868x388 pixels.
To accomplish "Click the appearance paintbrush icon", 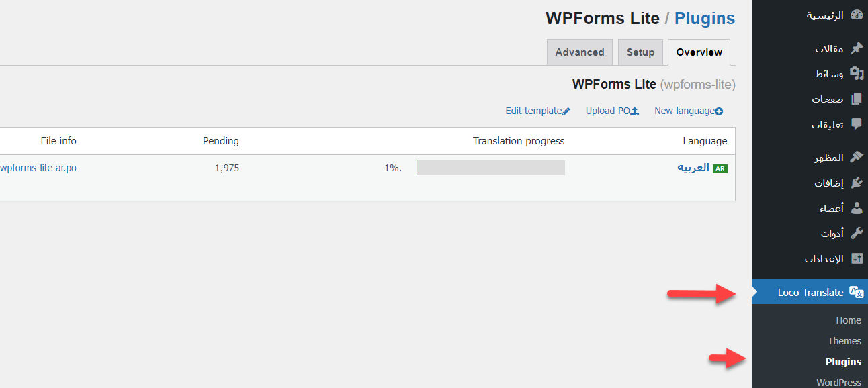I will point(856,158).
